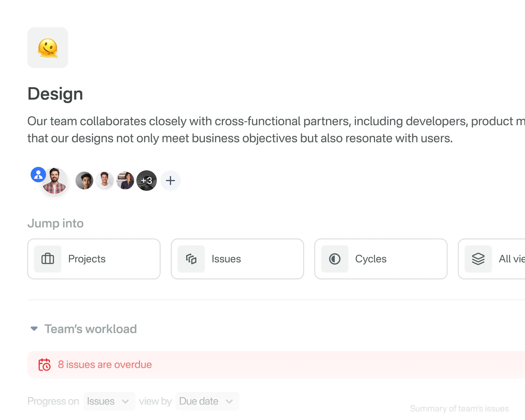Click the blue team lead badge icon
Image resolution: width=525 pixels, height=420 pixels.
tap(38, 175)
